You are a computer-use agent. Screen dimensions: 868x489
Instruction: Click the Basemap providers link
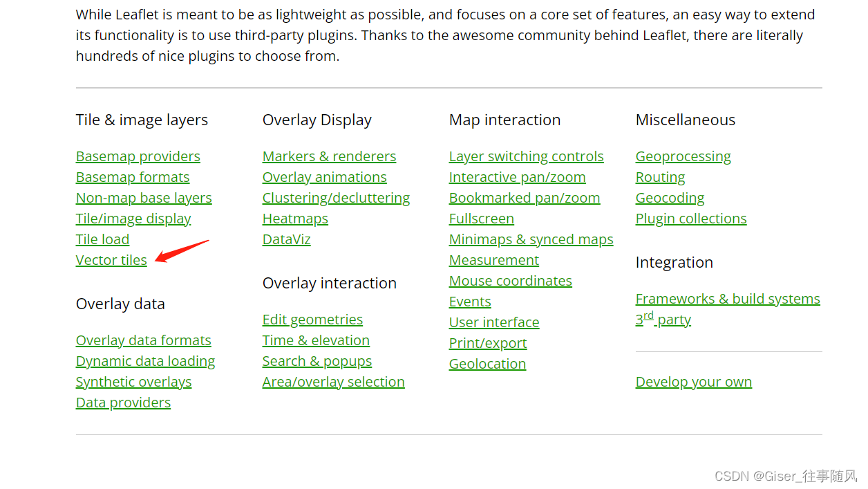(x=138, y=156)
